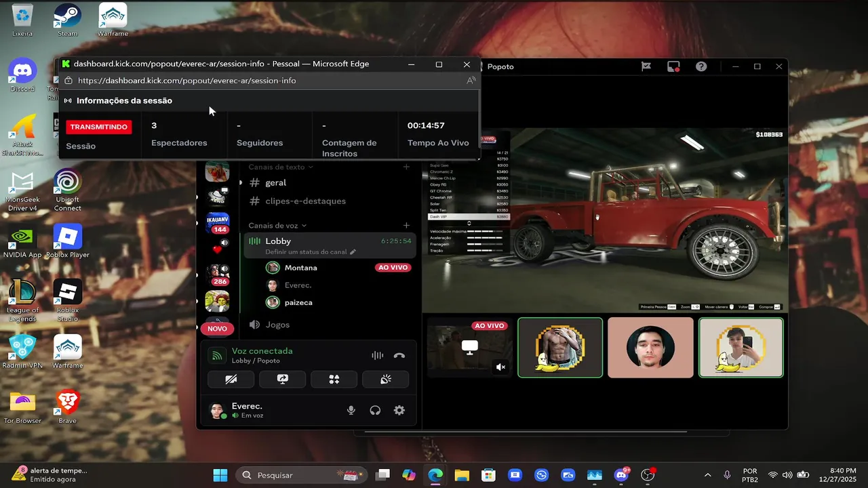Show hidden system tray icons
This screenshot has width=868, height=488.
708,475
